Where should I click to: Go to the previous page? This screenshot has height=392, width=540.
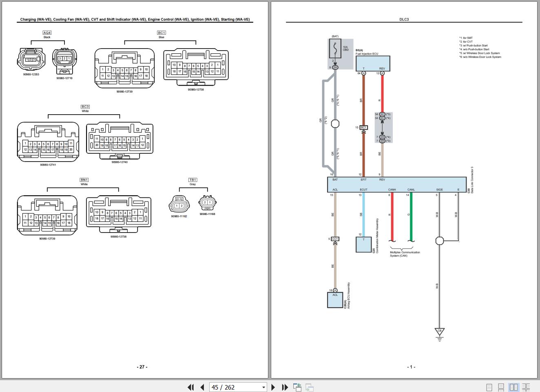coord(202,387)
